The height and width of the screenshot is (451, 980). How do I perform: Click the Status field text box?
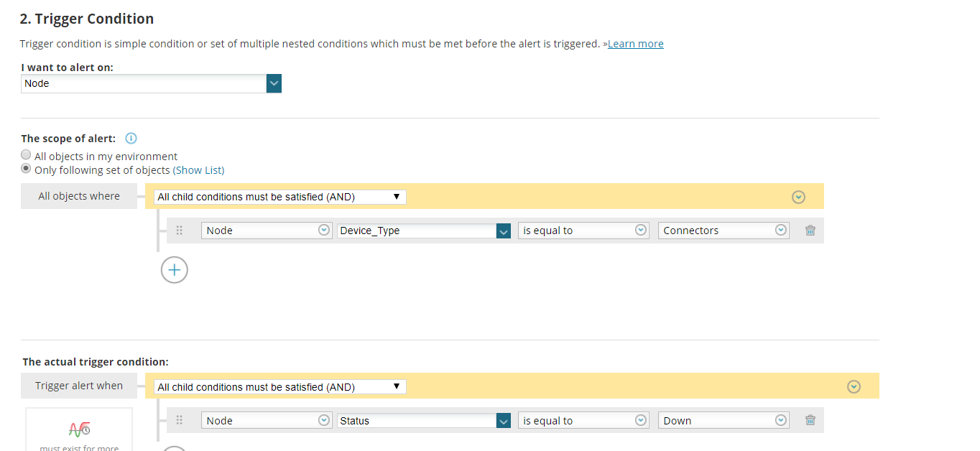pos(417,421)
